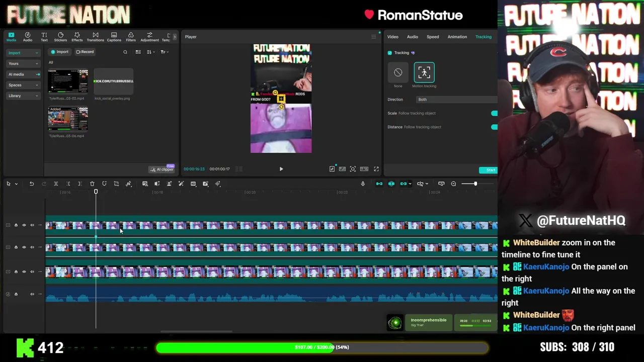Record voiceover with the microphone icon
The image size is (644, 362).
(363, 184)
